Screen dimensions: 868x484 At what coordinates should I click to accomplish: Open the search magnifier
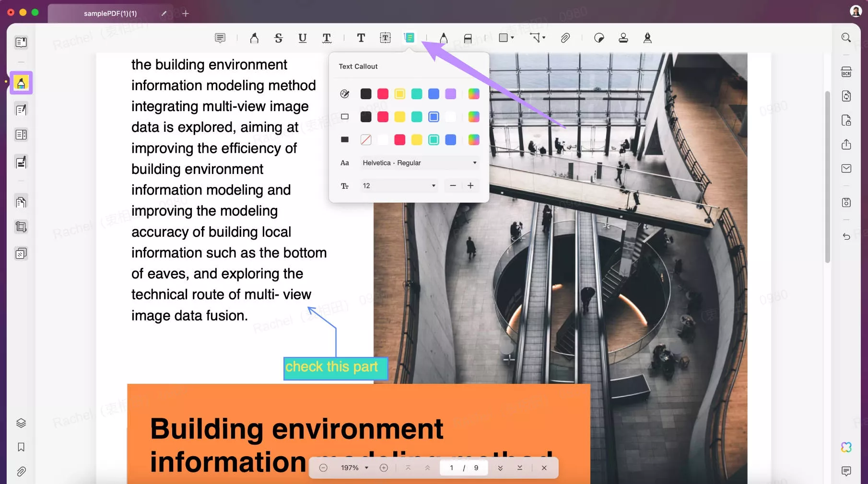coord(846,37)
